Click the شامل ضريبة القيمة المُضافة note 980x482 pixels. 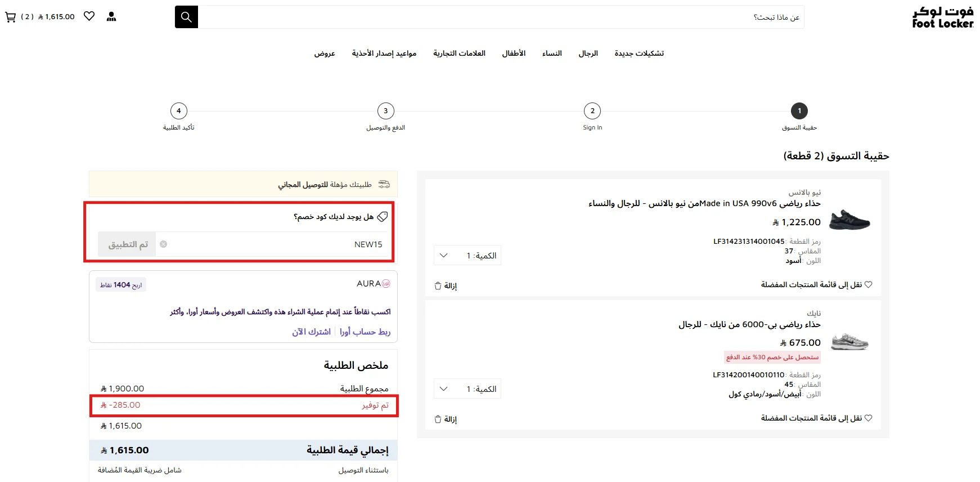click(140, 470)
